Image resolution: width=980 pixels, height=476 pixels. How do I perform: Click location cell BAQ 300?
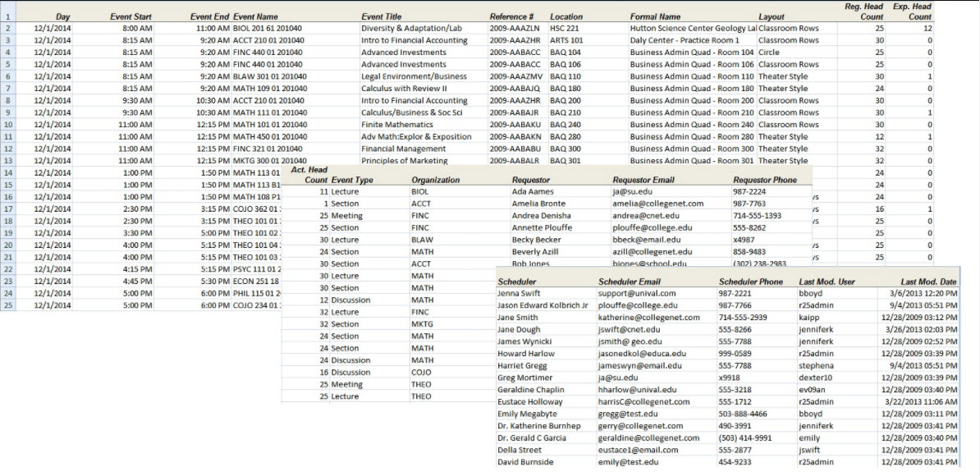pos(566,149)
